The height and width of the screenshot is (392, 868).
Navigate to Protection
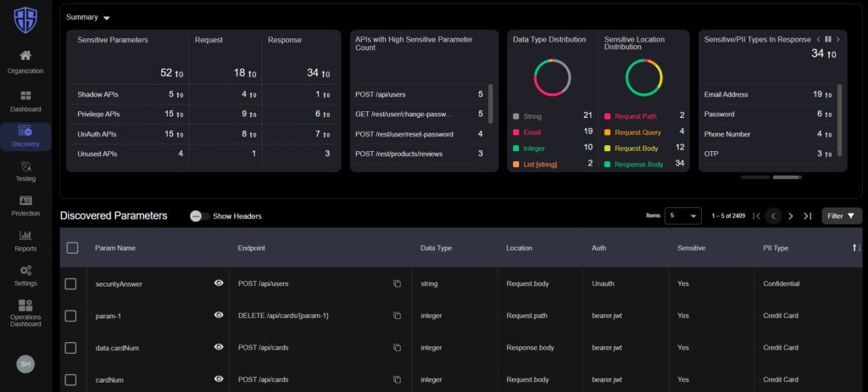pyautogui.click(x=25, y=205)
